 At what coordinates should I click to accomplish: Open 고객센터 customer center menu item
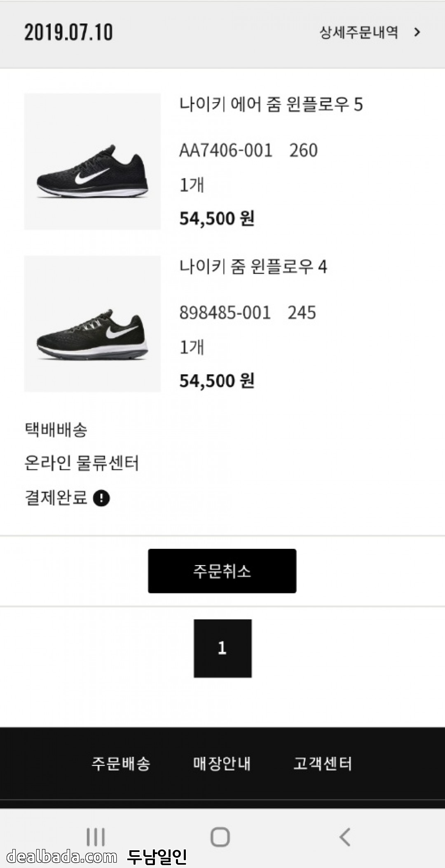pyautogui.click(x=323, y=763)
